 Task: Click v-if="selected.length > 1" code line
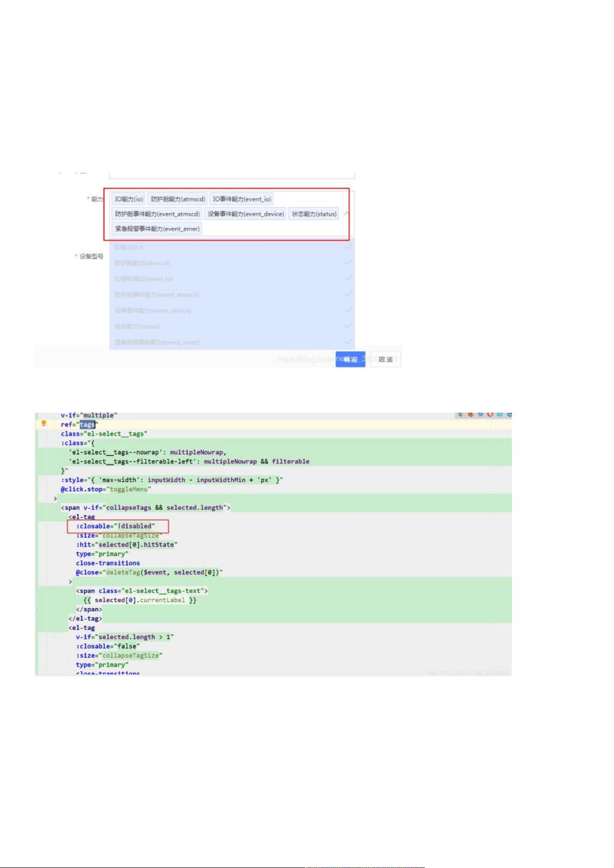coord(125,637)
